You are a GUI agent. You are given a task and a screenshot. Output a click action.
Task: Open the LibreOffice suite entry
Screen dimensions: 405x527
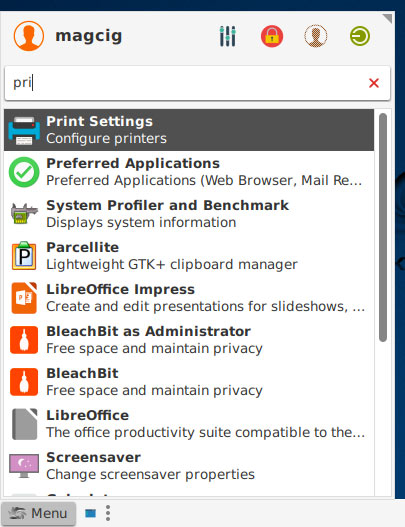tap(189, 424)
